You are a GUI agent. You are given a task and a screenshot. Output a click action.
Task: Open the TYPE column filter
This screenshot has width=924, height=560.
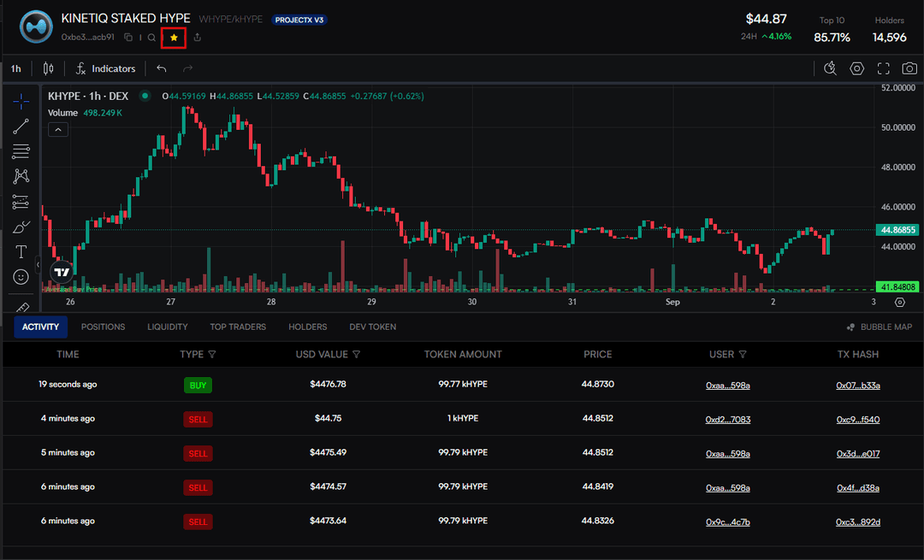(212, 354)
